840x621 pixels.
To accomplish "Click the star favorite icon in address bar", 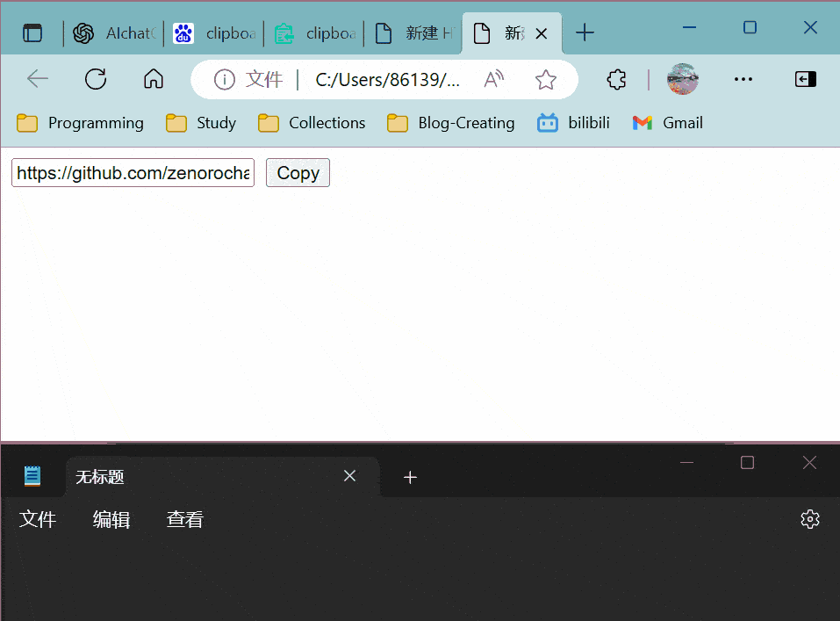I will [546, 80].
